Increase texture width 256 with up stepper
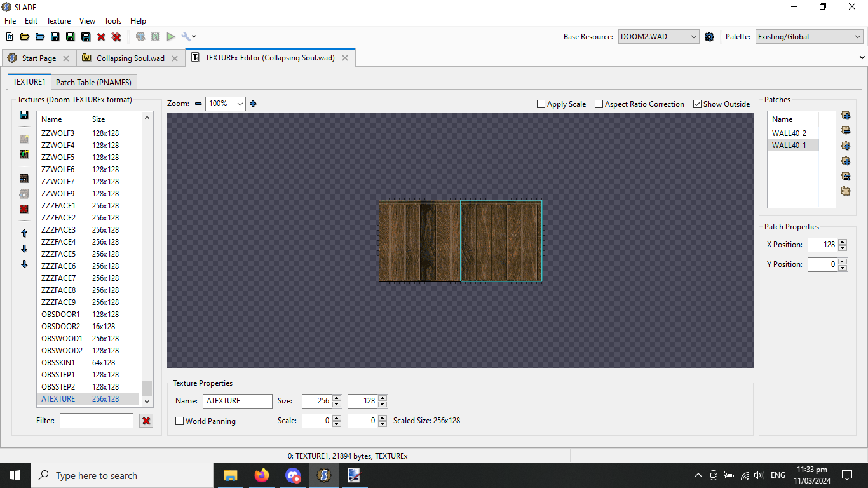The width and height of the screenshot is (868, 488). [x=337, y=398]
